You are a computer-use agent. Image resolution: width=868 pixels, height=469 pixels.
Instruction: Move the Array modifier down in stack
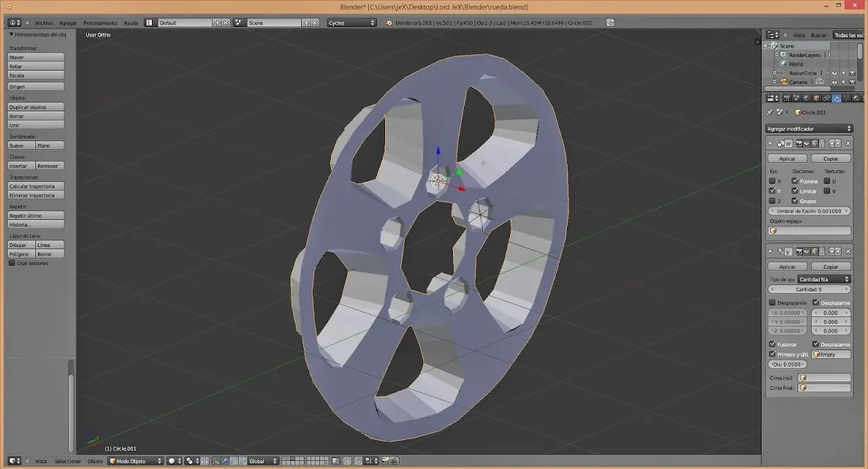click(838, 251)
